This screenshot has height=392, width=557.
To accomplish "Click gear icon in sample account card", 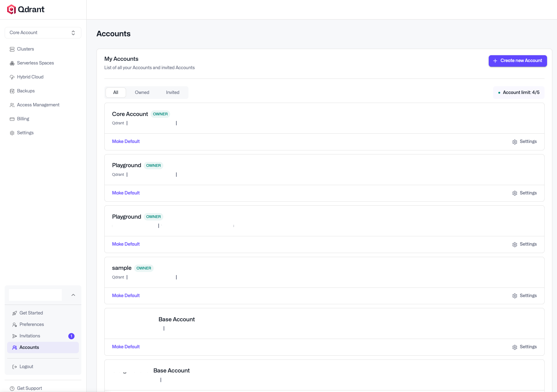I will coord(515,296).
